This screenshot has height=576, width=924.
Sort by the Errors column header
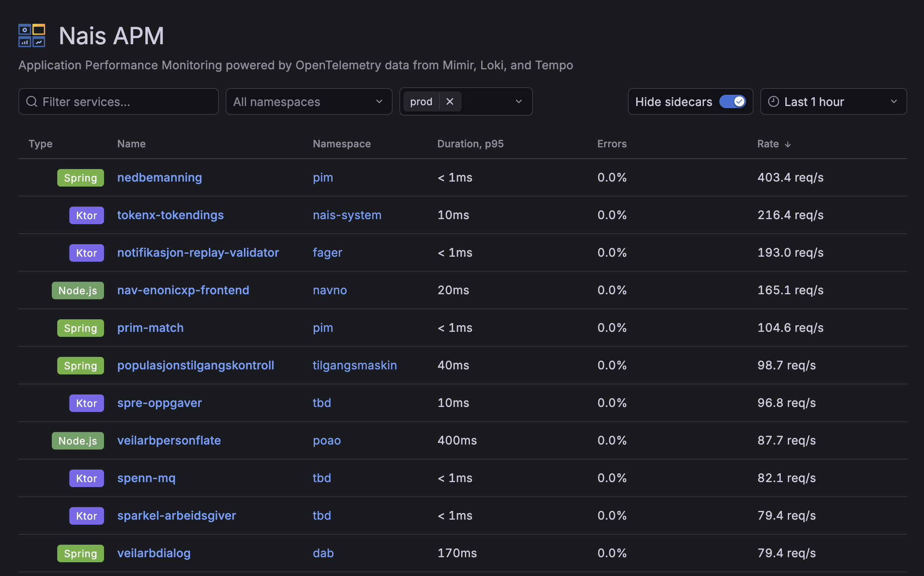tap(612, 144)
